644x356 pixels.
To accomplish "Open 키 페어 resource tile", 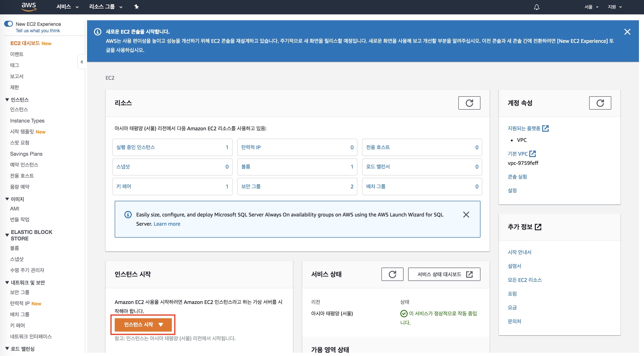I will (173, 187).
